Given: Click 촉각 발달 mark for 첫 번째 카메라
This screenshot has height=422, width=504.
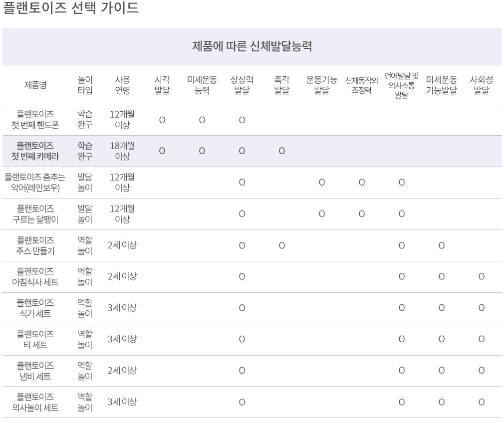Looking at the screenshot, I should (x=282, y=151).
